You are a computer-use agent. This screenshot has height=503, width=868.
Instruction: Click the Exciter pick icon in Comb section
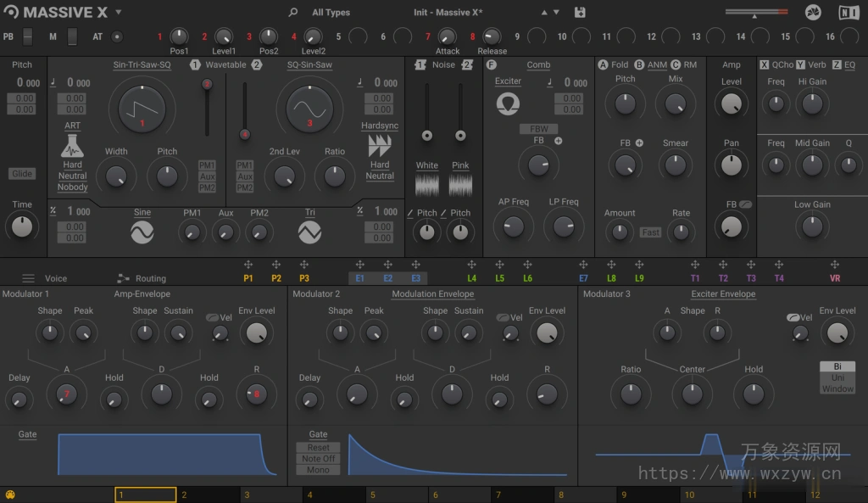[506, 103]
